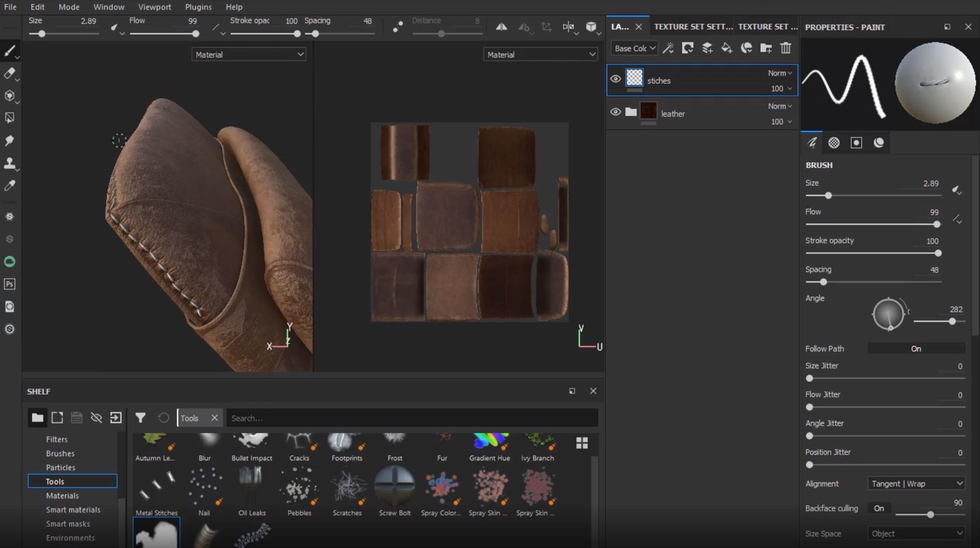Viewport: 980px width, 548px height.
Task: Switch to Texture Set Settings tab
Action: coord(692,26)
